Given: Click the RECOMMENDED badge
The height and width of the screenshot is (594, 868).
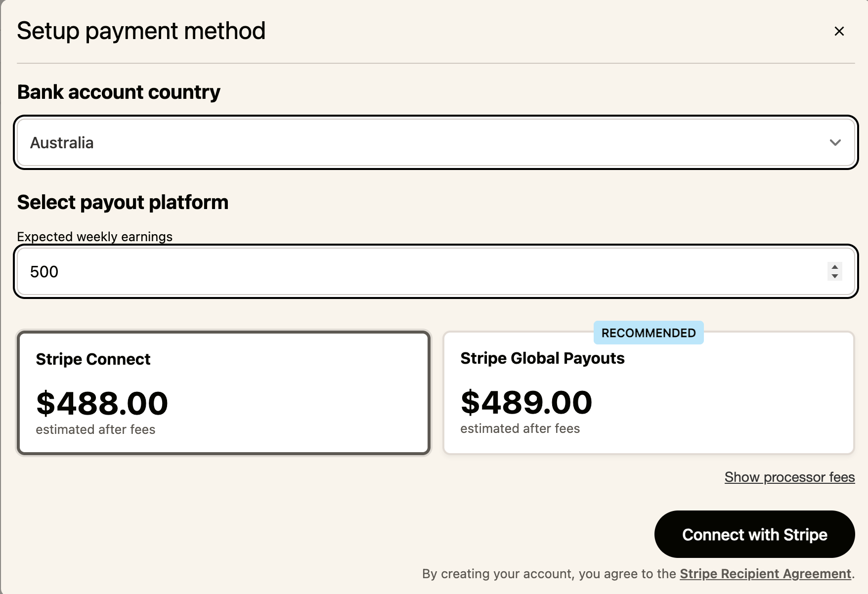Looking at the screenshot, I should click(x=649, y=333).
